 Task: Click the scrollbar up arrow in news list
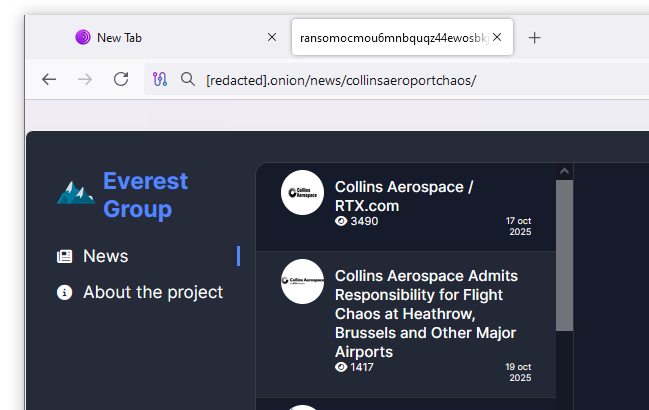pos(564,172)
